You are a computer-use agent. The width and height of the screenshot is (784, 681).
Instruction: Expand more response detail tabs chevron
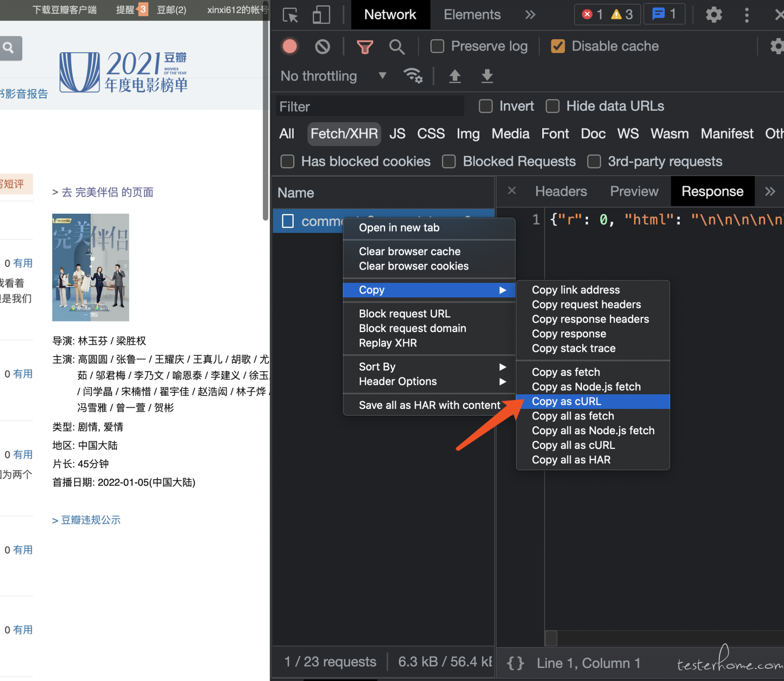click(x=770, y=191)
